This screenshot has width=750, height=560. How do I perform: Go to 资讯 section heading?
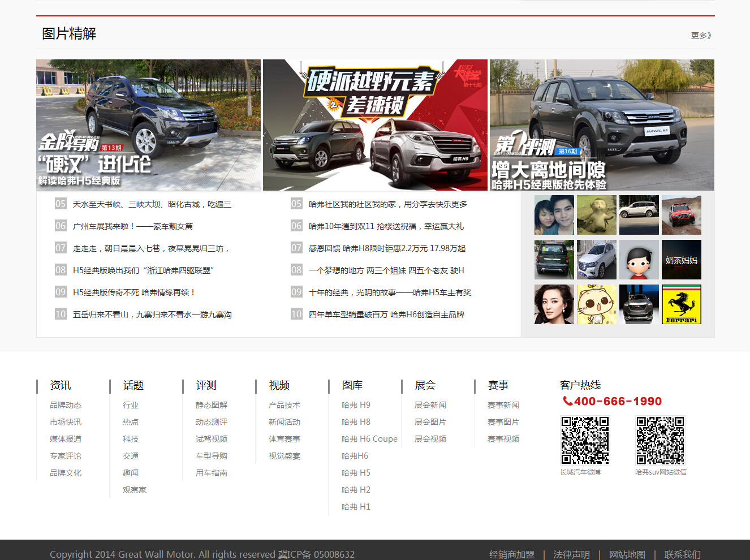[61, 385]
